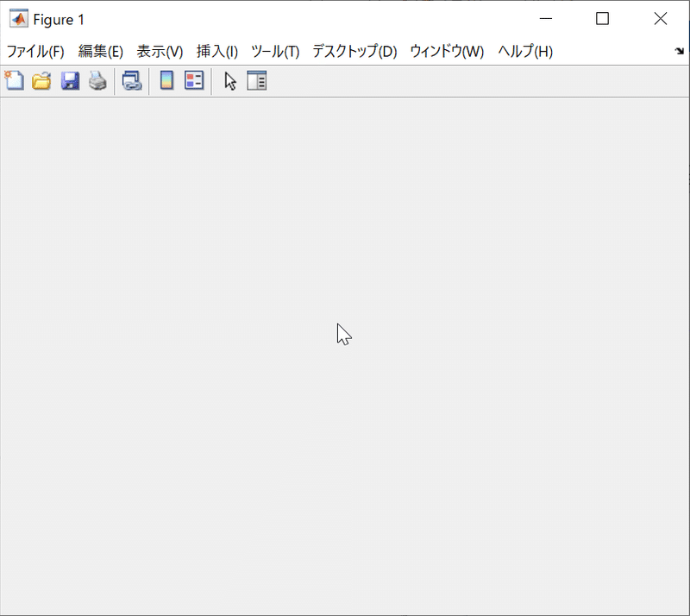Click the Open File folder icon
Screen dimensions: 690x616
41,80
